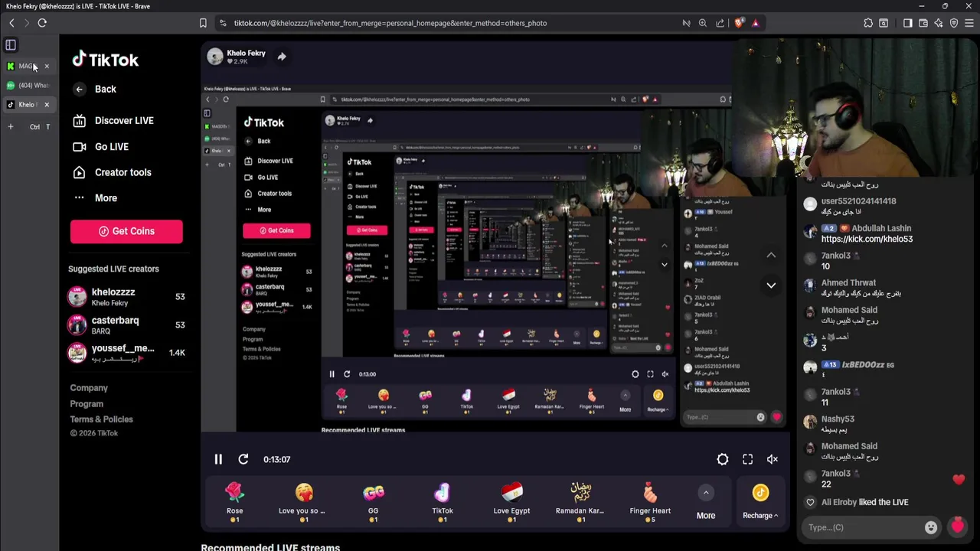The image size is (980, 551).
Task: Open Brave Rewards triangle icon
Action: pos(755,23)
